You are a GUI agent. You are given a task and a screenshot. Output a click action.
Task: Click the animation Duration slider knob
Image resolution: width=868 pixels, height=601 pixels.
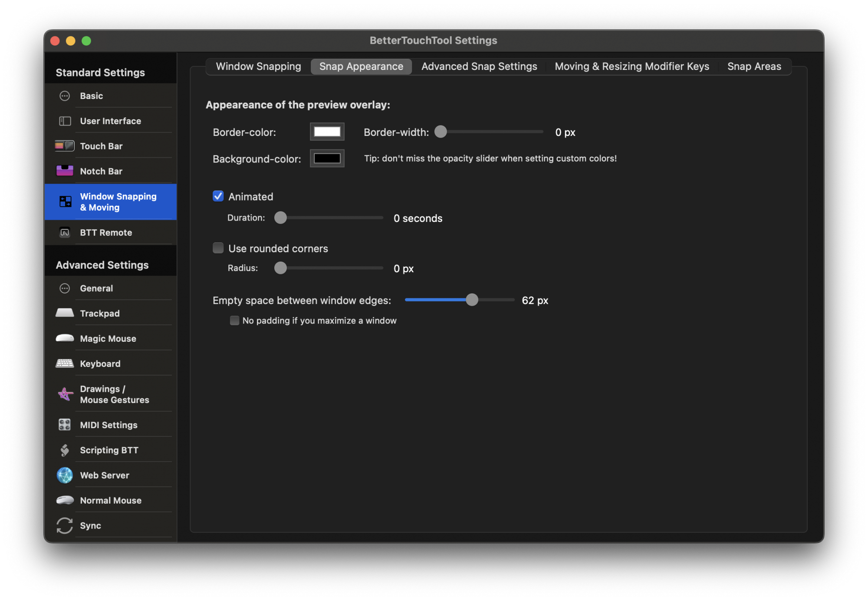281,218
